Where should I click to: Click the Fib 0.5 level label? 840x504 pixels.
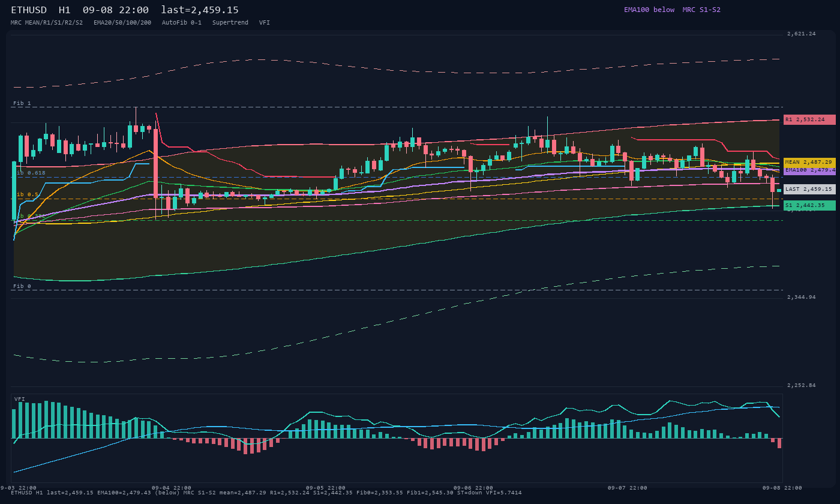tap(26, 194)
